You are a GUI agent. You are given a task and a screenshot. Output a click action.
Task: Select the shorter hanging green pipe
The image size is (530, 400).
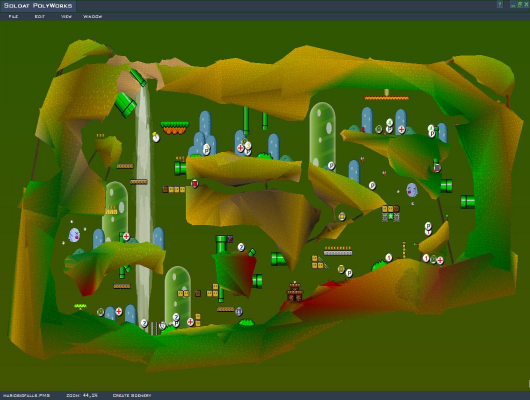tap(265, 121)
